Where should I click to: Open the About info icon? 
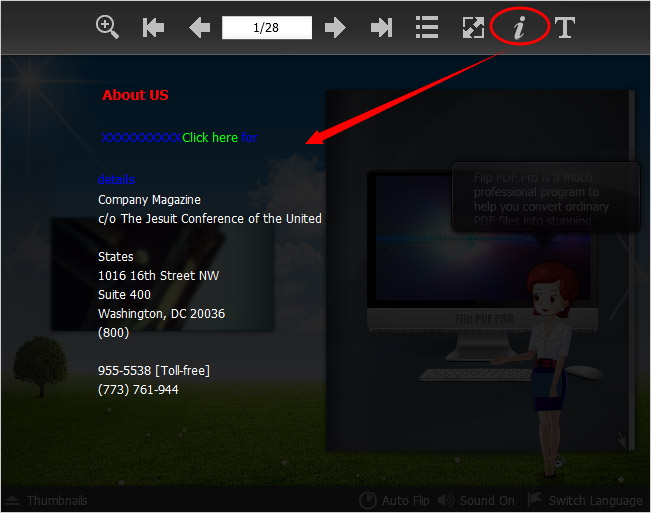[x=519, y=27]
